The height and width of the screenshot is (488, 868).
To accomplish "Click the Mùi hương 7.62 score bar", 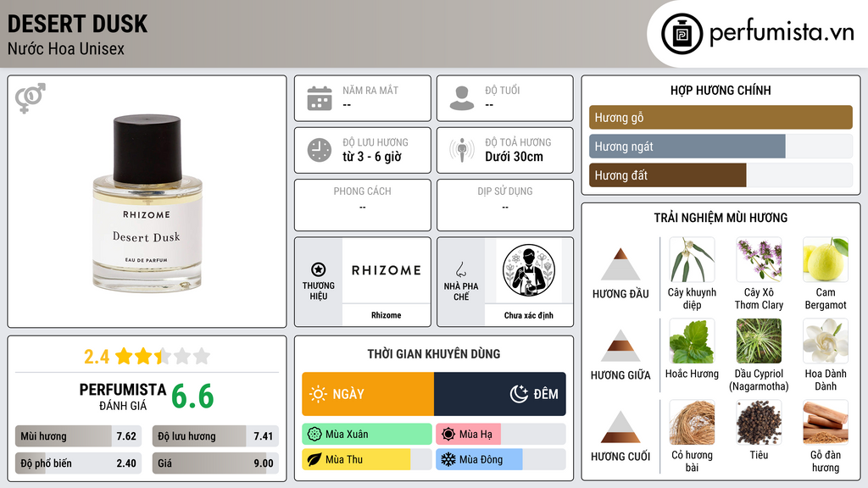I will click(x=78, y=436).
